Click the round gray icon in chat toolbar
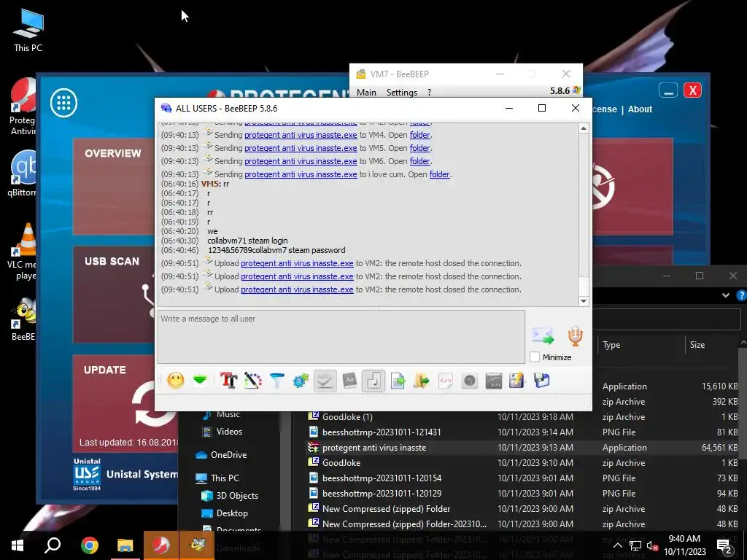The width and height of the screenshot is (747, 560). [x=470, y=381]
